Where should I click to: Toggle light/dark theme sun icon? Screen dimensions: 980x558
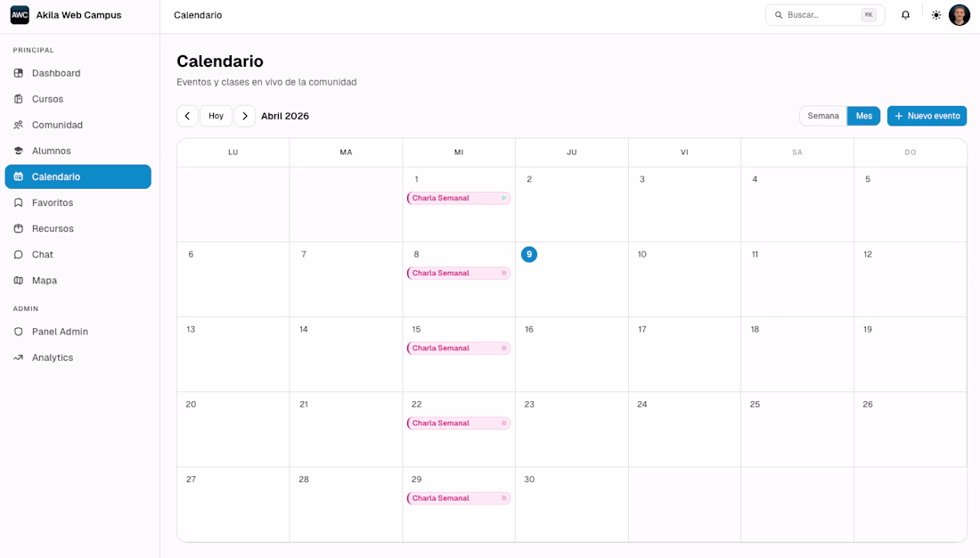(x=935, y=15)
